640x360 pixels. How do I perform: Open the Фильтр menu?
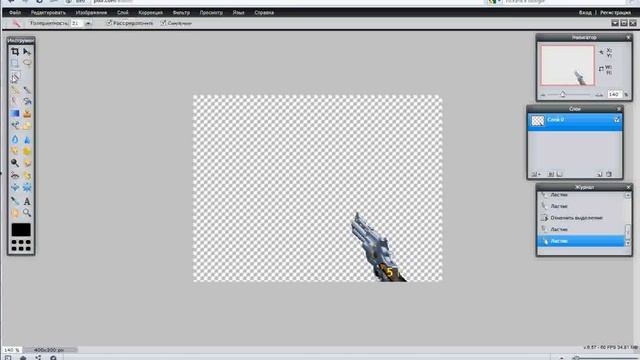(x=181, y=13)
